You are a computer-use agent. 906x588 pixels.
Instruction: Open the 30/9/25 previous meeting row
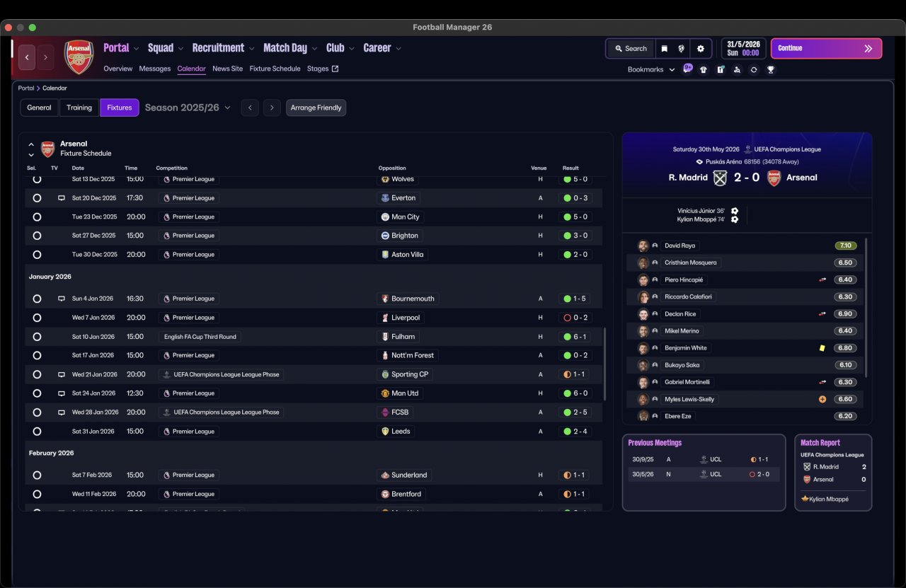tap(704, 459)
